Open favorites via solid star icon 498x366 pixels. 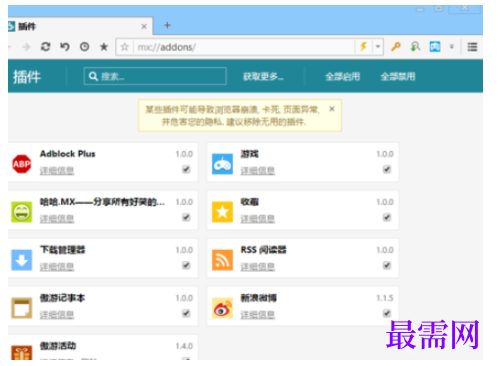point(104,47)
